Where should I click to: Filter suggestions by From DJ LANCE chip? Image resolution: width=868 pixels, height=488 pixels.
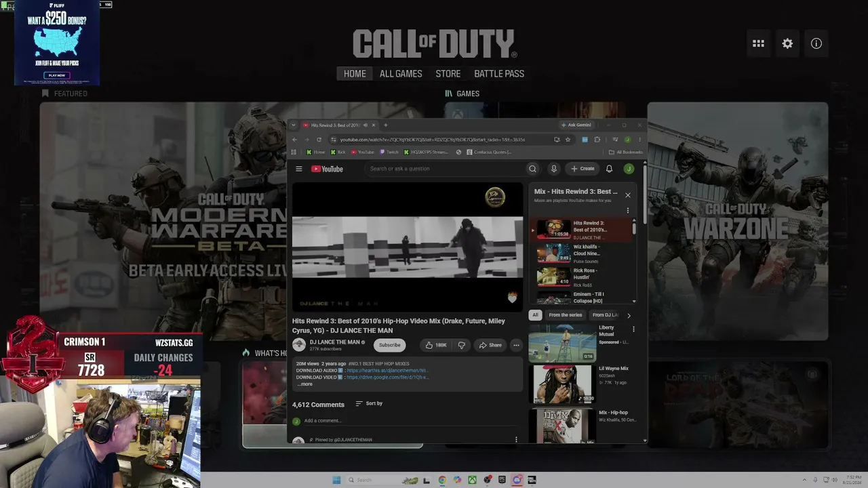click(605, 315)
